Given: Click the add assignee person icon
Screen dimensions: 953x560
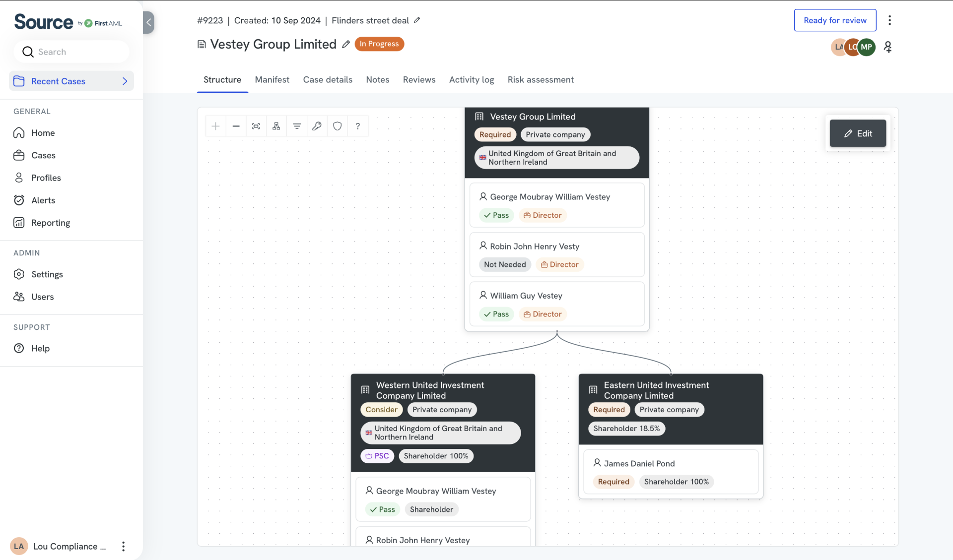Looking at the screenshot, I should pos(888,47).
